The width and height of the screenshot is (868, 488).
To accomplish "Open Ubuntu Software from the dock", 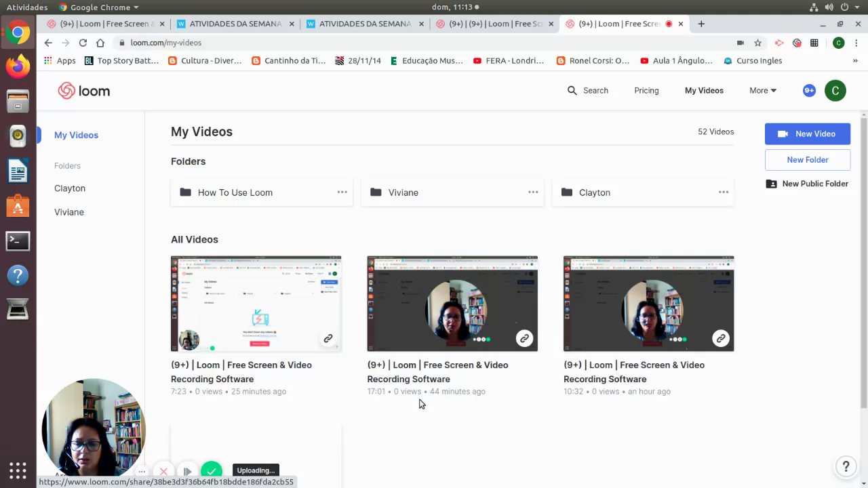I will pos(18,205).
